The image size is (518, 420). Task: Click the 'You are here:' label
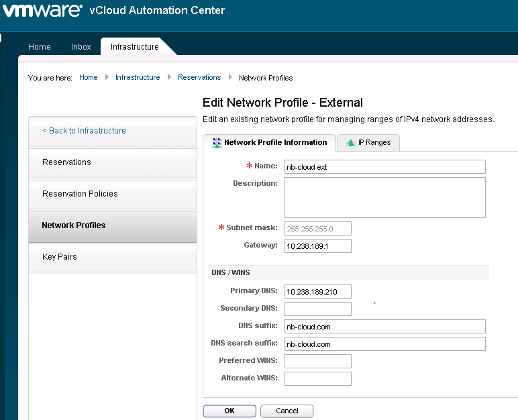[x=50, y=78]
